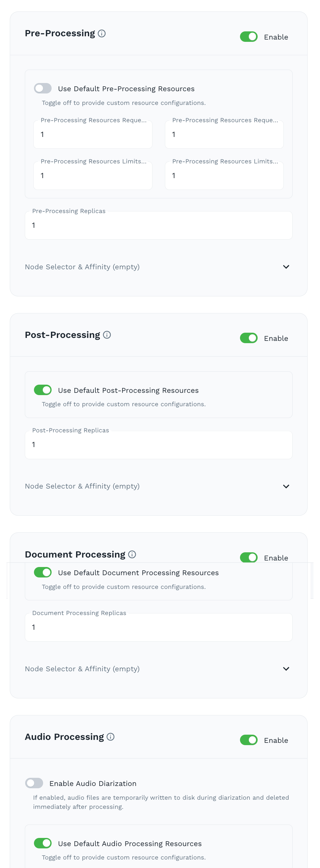This screenshot has width=320, height=868.
Task: Toggle off Use Default Audio Processing Resources
Action: pos(43,843)
